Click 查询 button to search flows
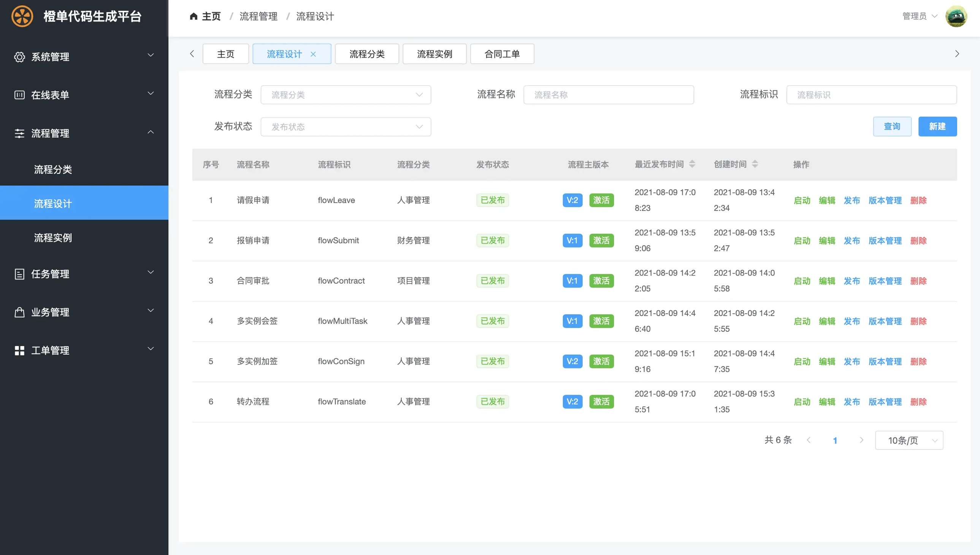The height and width of the screenshot is (555, 980). coord(892,126)
